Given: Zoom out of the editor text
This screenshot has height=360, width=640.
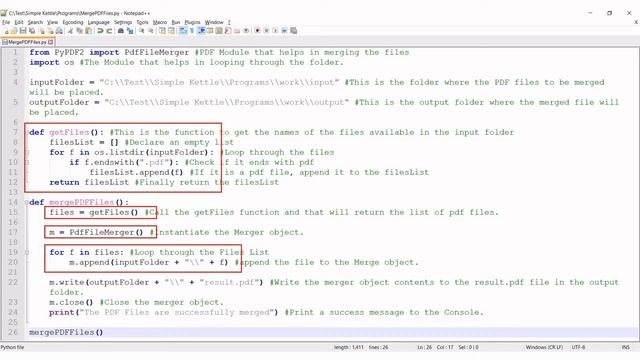Looking at the screenshot, I should click(151, 31).
